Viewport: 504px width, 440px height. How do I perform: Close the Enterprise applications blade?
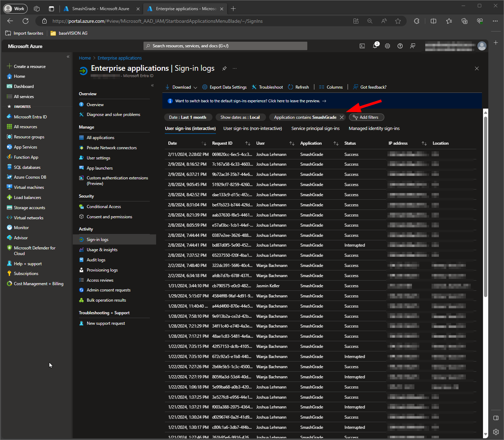(x=477, y=68)
